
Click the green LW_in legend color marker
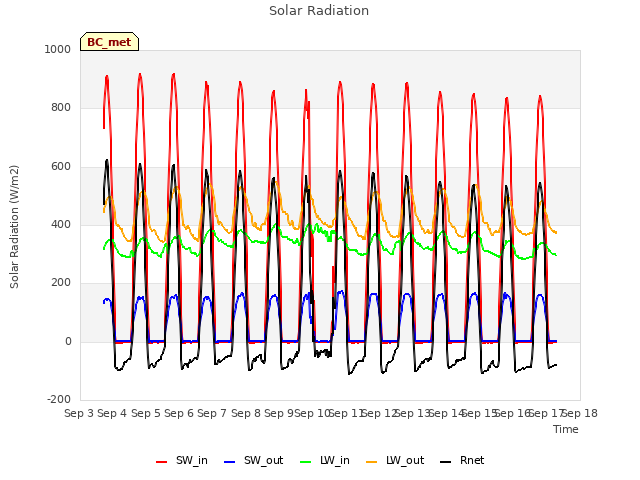point(306,462)
